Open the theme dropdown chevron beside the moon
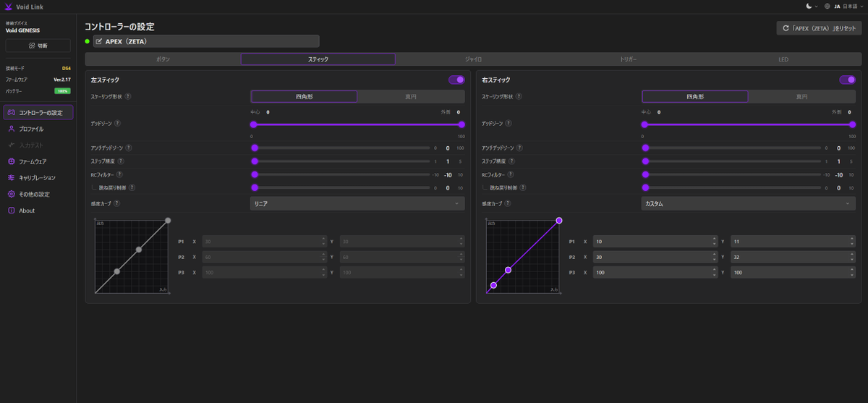The width and height of the screenshot is (868, 403). pyautogui.click(x=817, y=6)
